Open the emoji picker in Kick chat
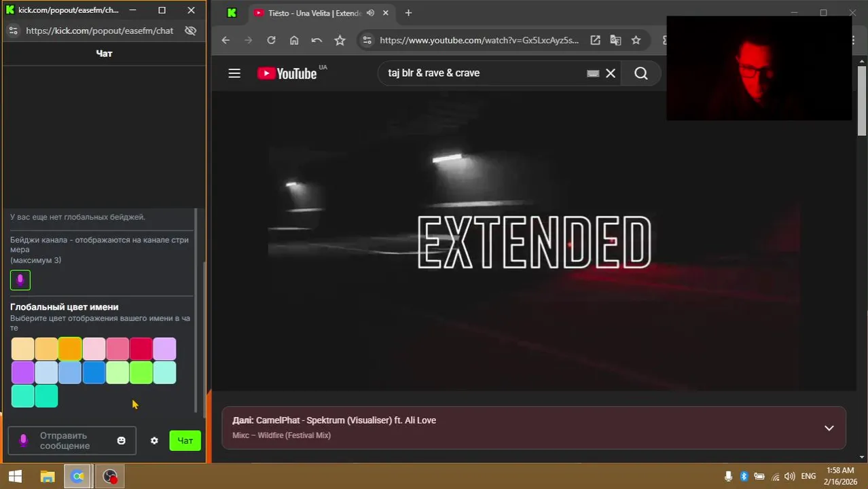 click(x=121, y=441)
